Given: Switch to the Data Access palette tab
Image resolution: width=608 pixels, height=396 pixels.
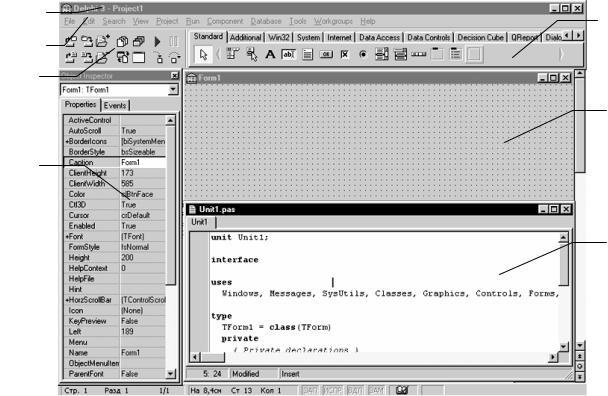Looking at the screenshot, I should point(379,38).
